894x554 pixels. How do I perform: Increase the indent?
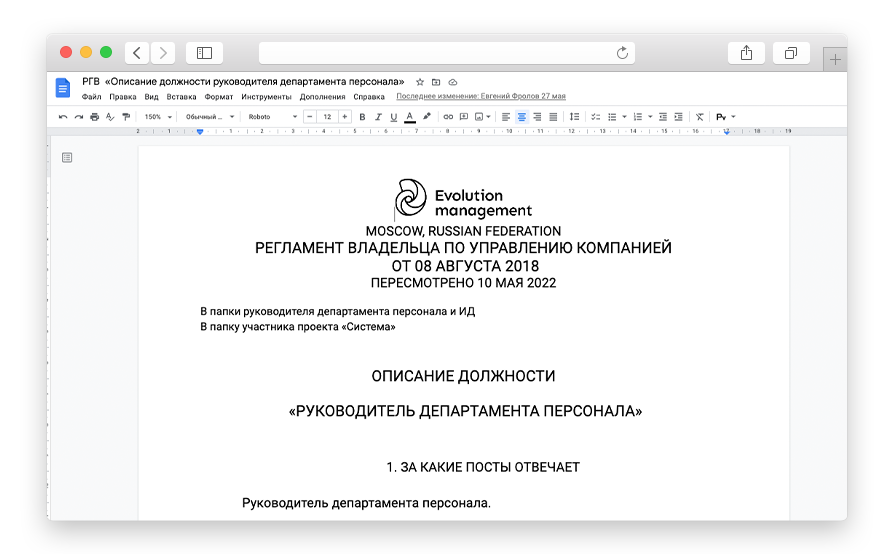click(x=678, y=117)
